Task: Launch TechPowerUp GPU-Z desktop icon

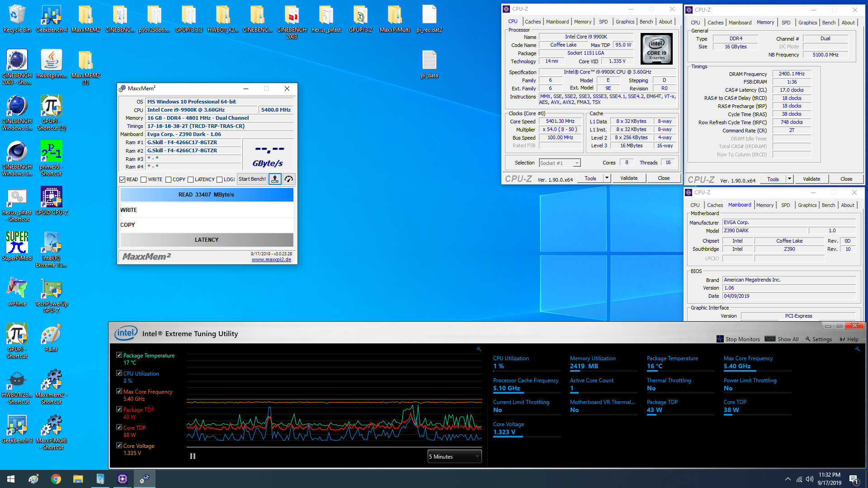Action: tap(52, 295)
